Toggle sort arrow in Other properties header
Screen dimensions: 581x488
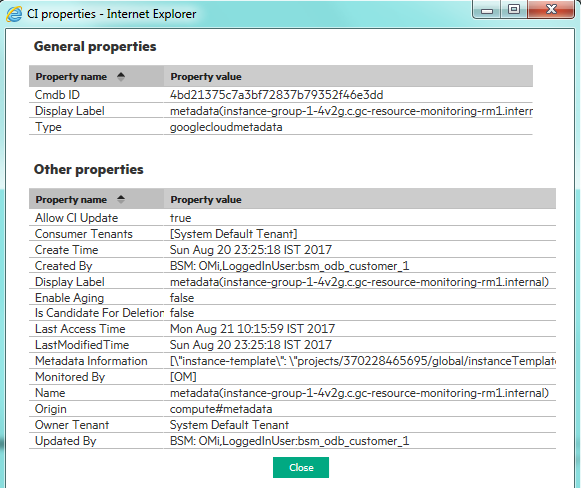121,199
